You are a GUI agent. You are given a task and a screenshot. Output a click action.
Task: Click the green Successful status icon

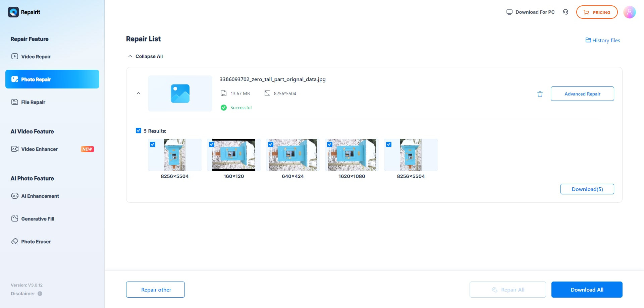(x=224, y=108)
